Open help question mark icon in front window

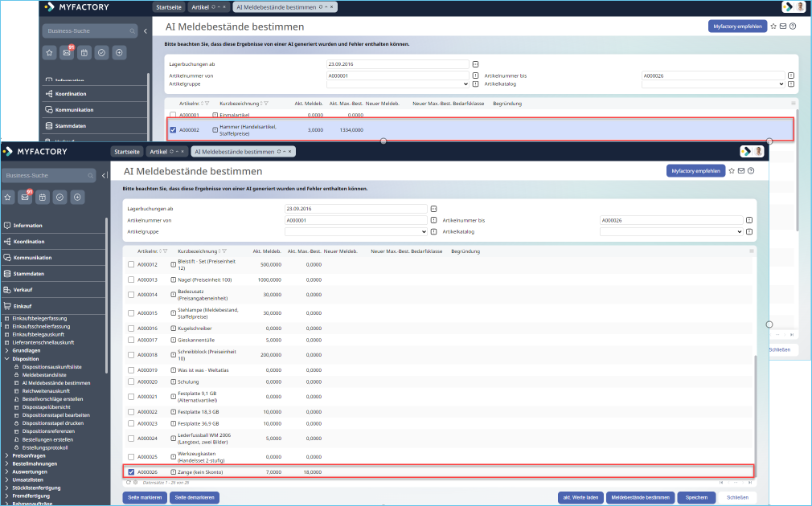click(x=752, y=171)
